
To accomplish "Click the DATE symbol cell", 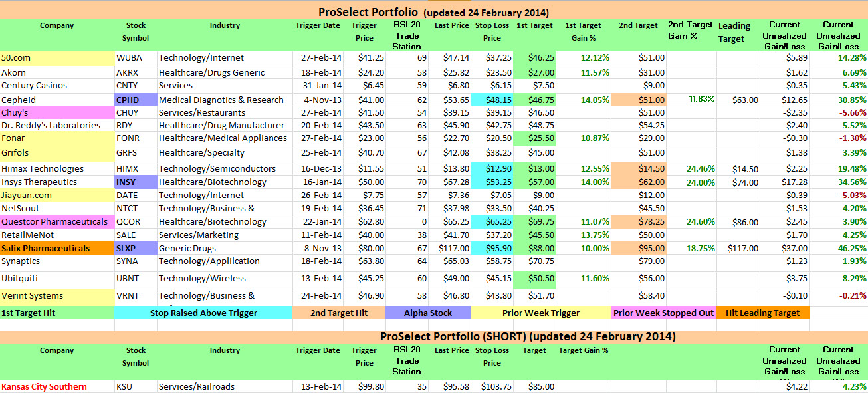I will pyautogui.click(x=136, y=195).
